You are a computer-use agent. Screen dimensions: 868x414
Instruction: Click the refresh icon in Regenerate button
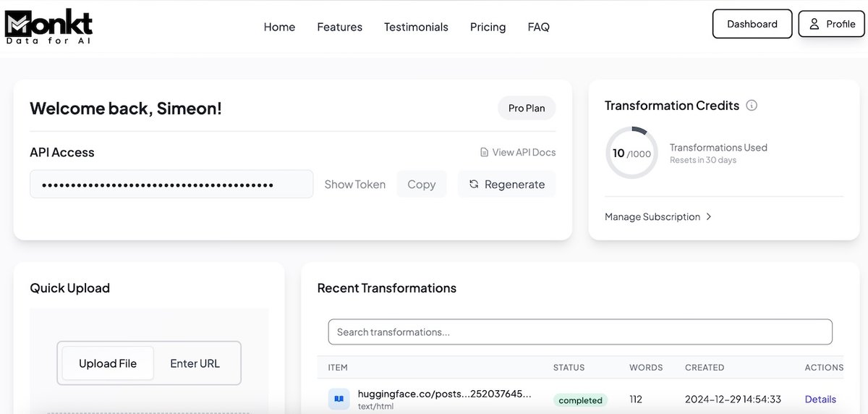[474, 185]
